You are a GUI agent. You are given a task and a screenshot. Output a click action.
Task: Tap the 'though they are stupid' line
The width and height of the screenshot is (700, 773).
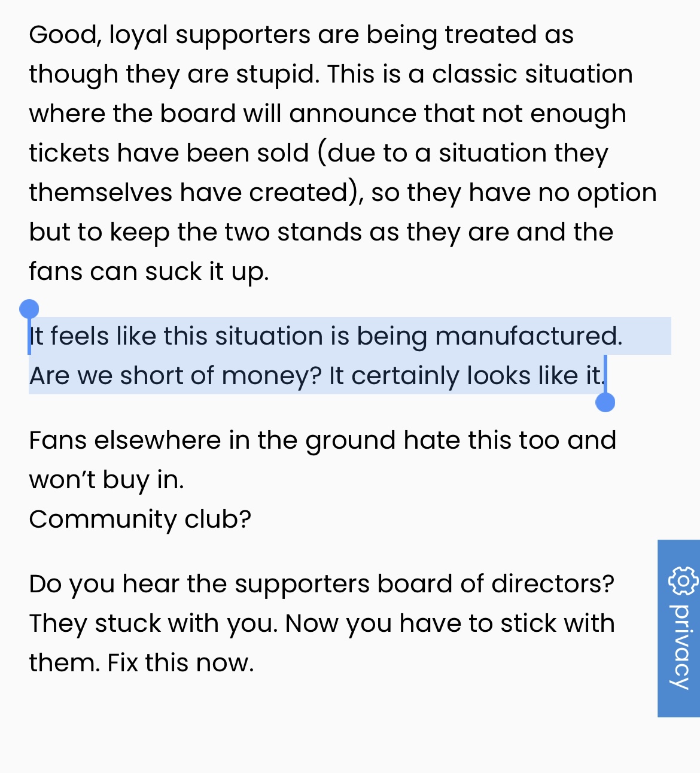(331, 74)
